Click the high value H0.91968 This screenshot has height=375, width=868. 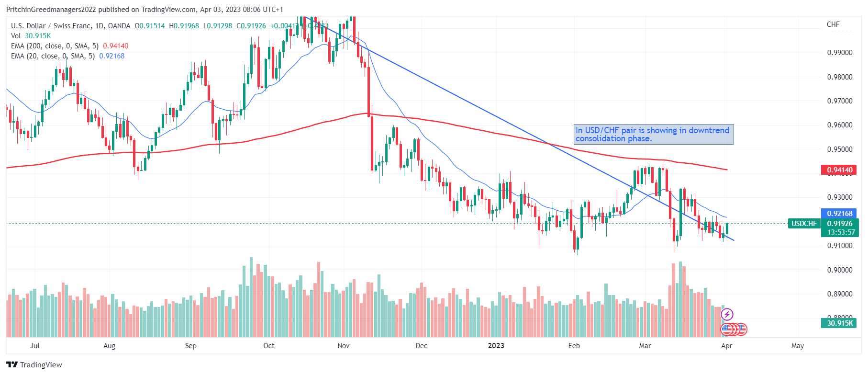184,26
